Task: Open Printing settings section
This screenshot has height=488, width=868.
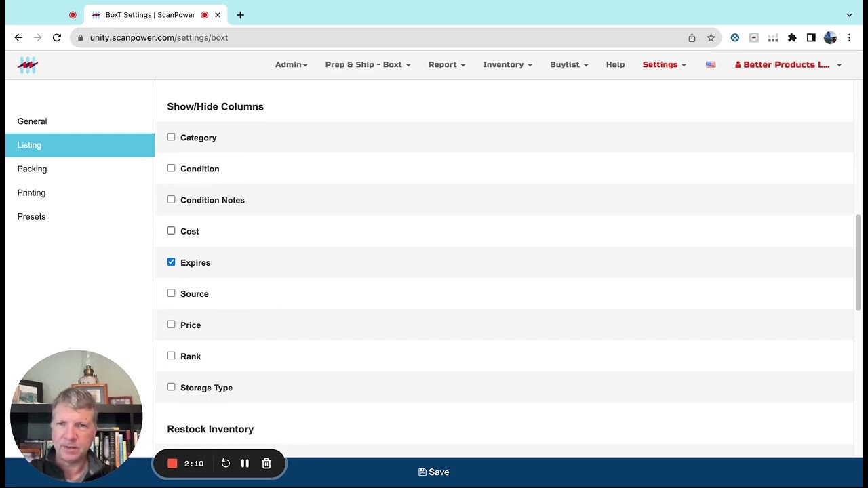Action: point(80,192)
